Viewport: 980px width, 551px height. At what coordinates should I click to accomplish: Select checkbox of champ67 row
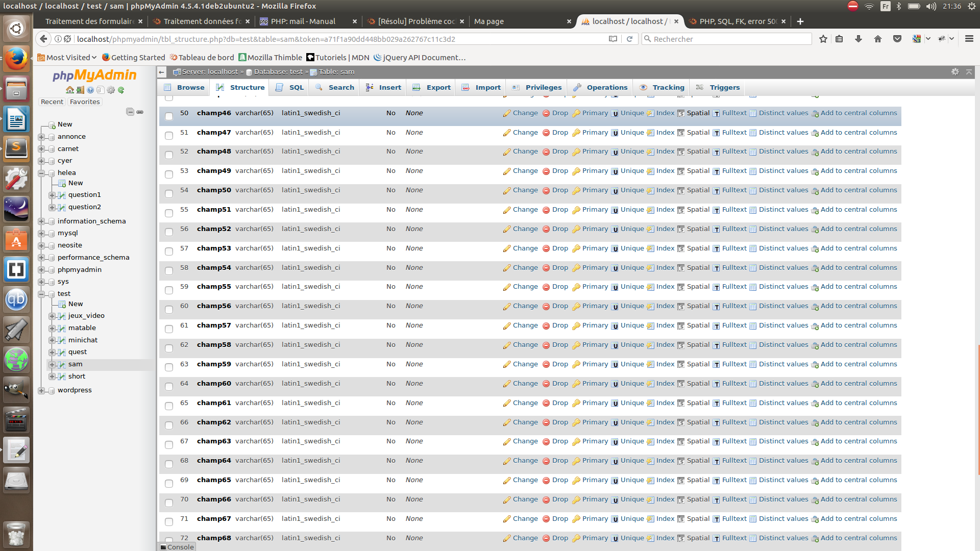pos(169,521)
